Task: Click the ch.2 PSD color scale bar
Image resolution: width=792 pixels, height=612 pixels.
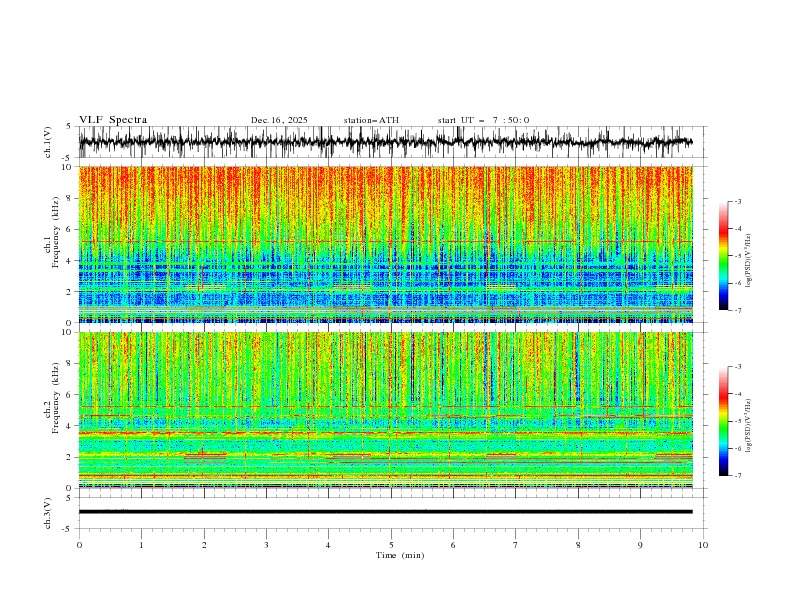Action: tap(723, 421)
